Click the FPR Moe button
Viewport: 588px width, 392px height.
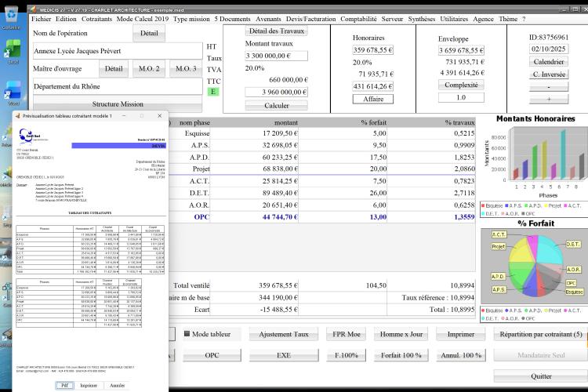point(346,334)
